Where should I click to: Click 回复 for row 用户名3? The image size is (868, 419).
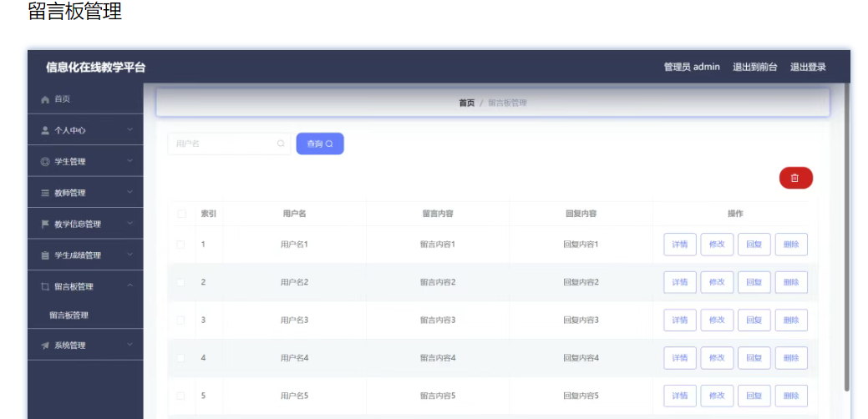coord(754,320)
